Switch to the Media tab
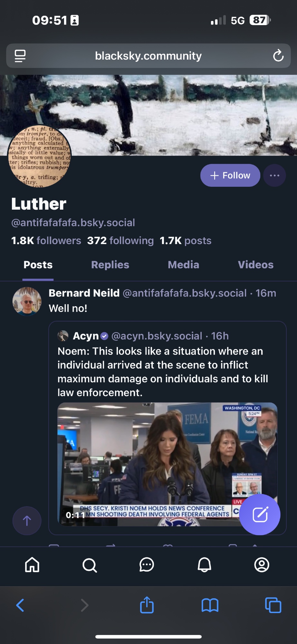Viewport: 297px width, 644px height. (x=183, y=265)
